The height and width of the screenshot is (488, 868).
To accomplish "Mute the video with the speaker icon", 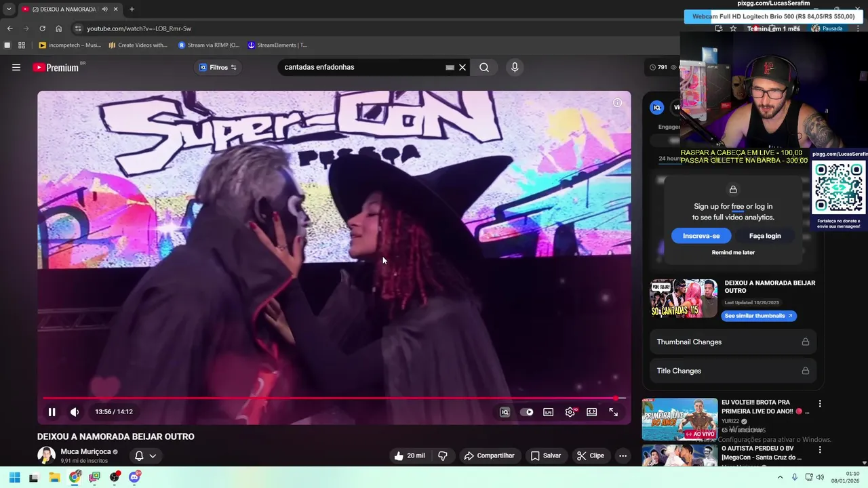I will tap(75, 411).
